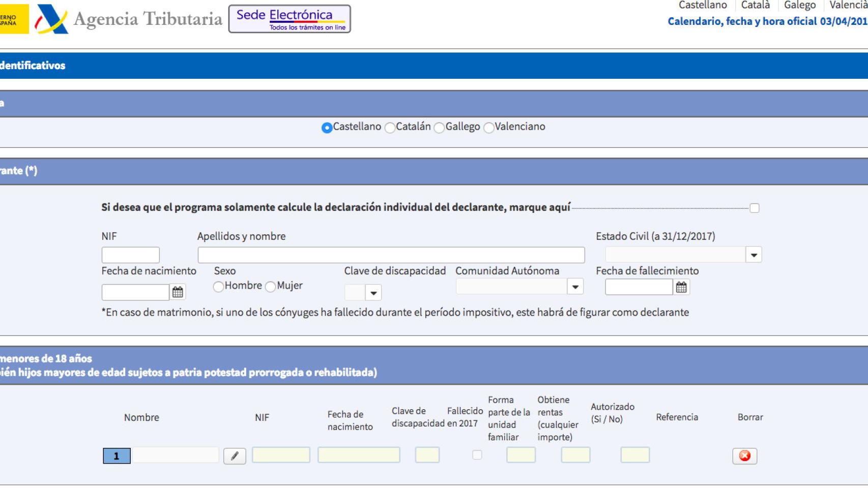
Task: Click the Sede Electrónica emblem
Action: pyautogui.click(x=290, y=19)
